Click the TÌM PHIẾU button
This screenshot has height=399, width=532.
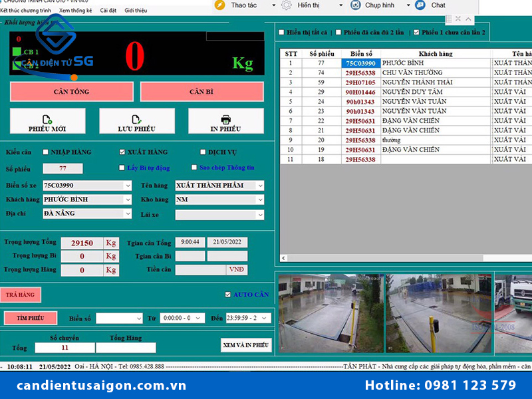[x=31, y=319]
